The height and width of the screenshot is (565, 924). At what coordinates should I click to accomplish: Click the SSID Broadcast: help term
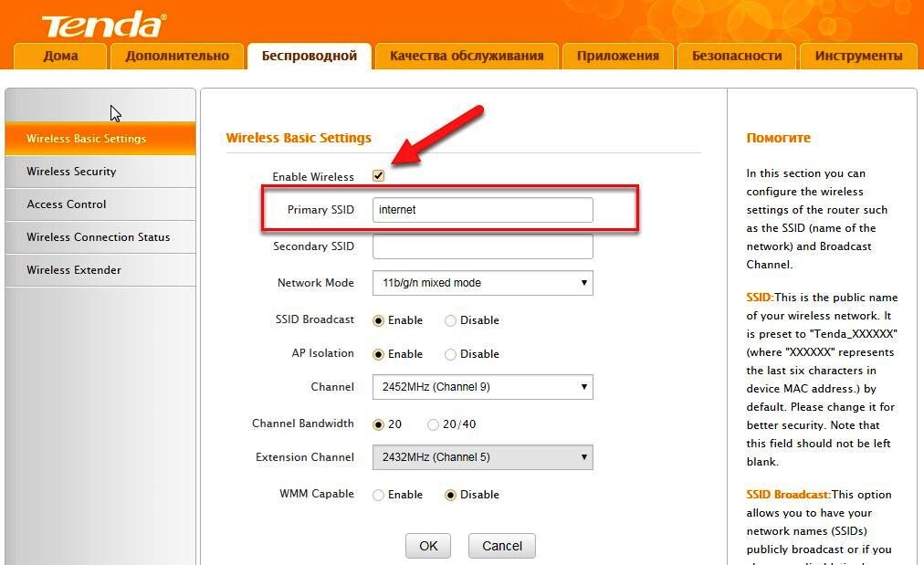(789, 495)
